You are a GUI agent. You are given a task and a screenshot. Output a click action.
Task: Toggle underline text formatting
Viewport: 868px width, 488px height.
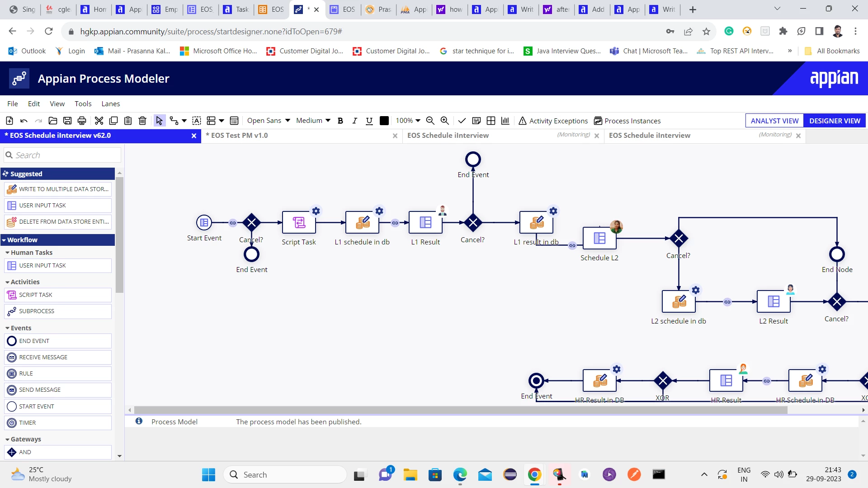(x=369, y=121)
